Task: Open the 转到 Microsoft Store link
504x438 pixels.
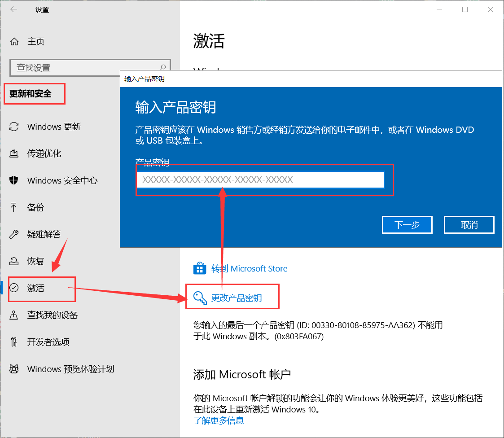Action: click(249, 268)
